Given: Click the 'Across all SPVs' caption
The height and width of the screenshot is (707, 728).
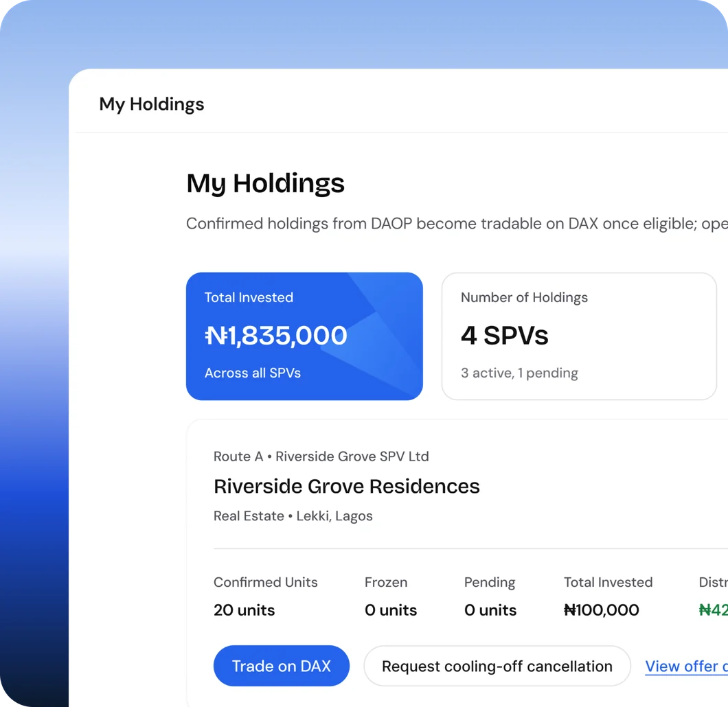Looking at the screenshot, I should tap(253, 373).
